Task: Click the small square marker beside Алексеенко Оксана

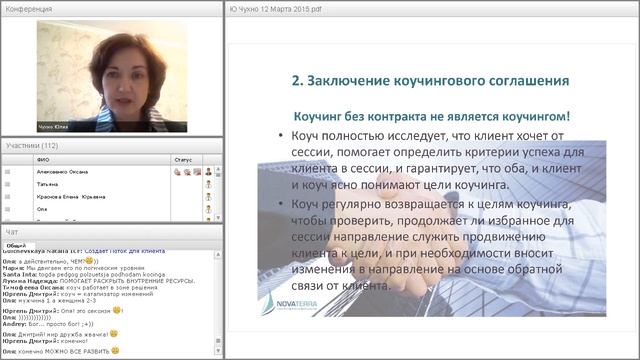Action: point(7,172)
